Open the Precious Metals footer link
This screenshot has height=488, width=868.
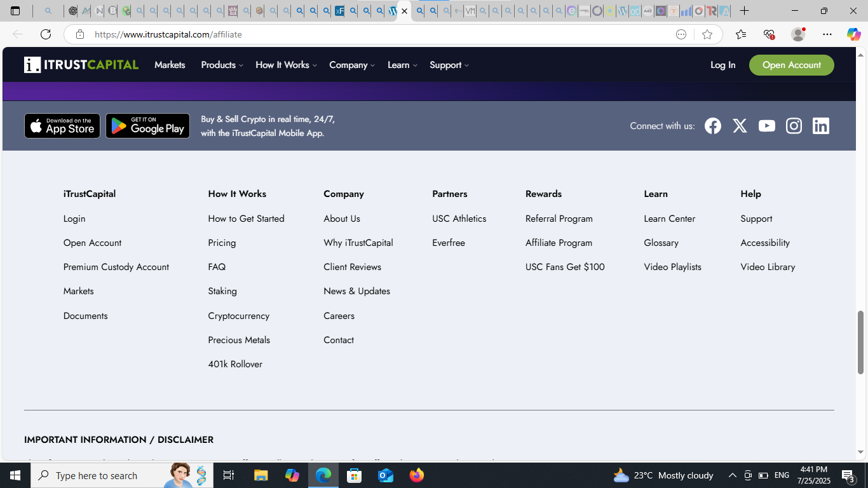tap(239, 340)
